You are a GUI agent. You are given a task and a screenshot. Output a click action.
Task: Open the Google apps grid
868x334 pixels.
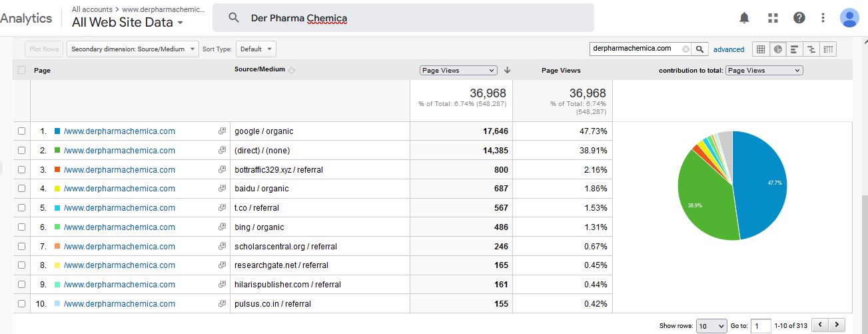[x=773, y=18]
